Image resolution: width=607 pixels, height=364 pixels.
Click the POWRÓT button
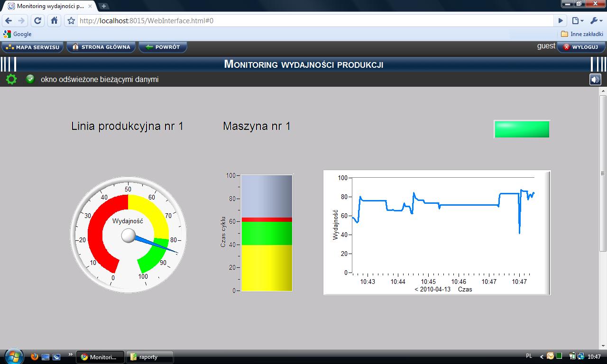tap(163, 47)
